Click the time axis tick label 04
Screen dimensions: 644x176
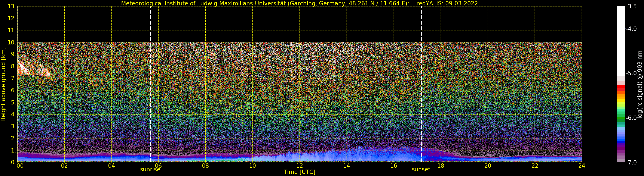[x=111, y=166]
